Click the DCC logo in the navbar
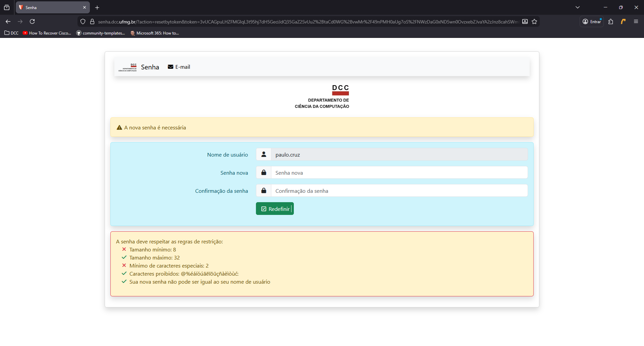Screen dimensions: 644x346 pos(127,67)
